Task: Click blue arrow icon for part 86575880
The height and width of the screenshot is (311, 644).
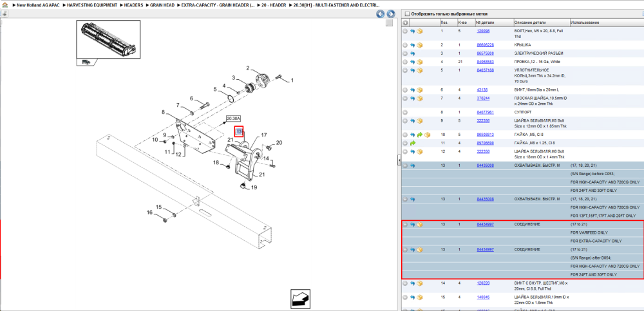Action: (x=412, y=53)
